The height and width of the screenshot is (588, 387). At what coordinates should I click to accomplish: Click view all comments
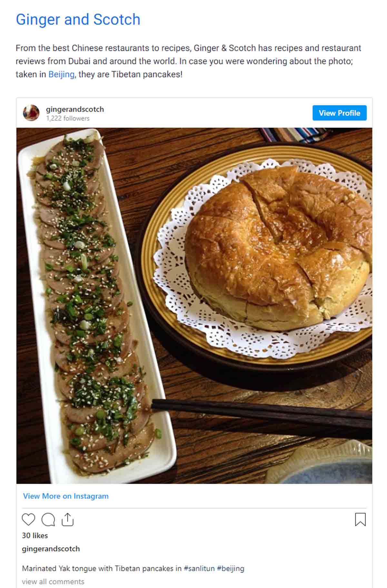coord(53,582)
